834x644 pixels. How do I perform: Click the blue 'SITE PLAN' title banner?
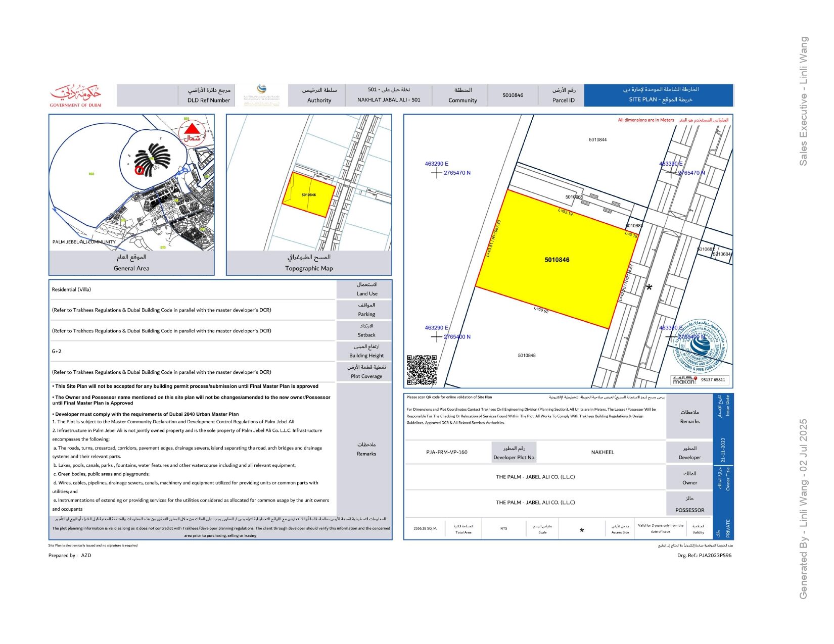tap(659, 95)
